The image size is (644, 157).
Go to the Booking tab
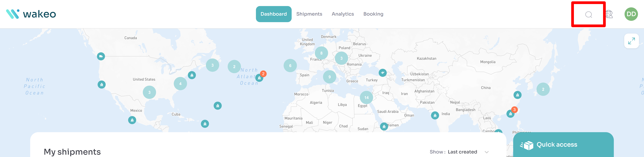(x=373, y=14)
